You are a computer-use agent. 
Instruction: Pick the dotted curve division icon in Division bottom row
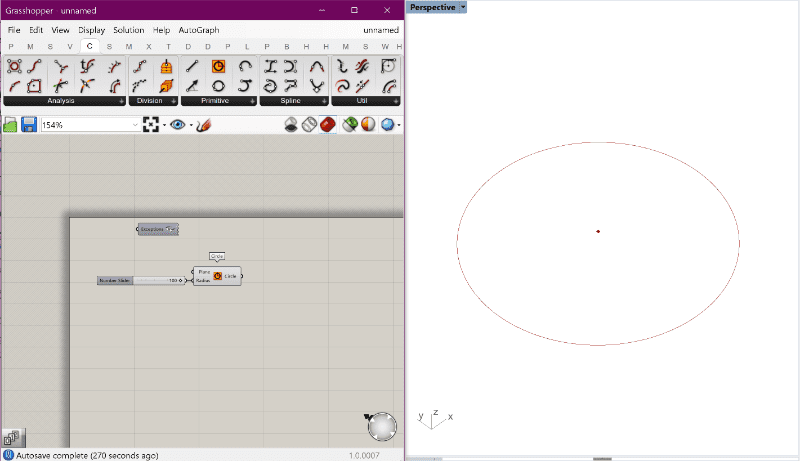tap(140, 86)
